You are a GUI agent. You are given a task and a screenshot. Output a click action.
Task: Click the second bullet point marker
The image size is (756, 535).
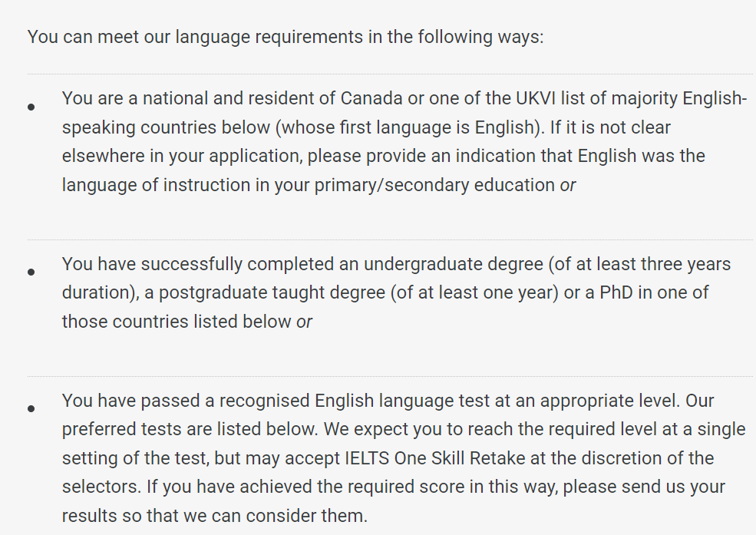[31, 272]
